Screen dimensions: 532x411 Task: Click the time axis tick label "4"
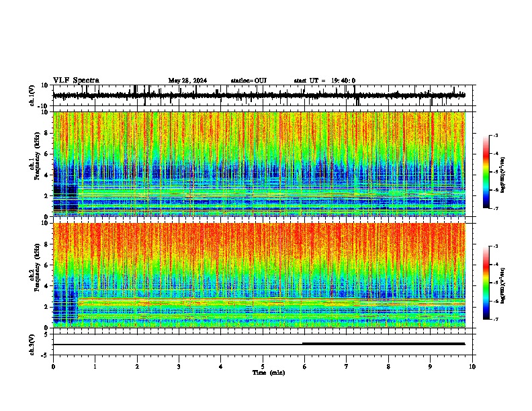(221, 367)
